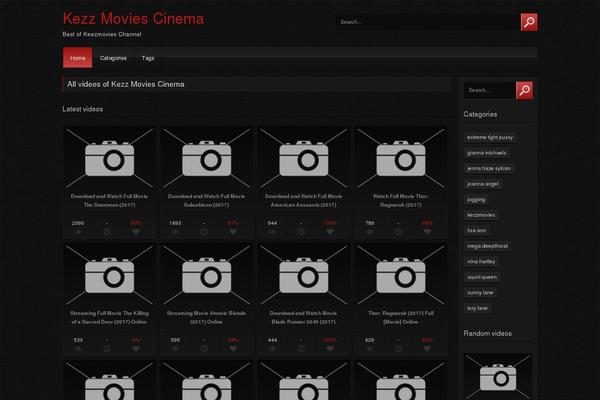The image size is (600, 400).
Task: Click clock icon on American Assassin card
Action: click(x=301, y=232)
